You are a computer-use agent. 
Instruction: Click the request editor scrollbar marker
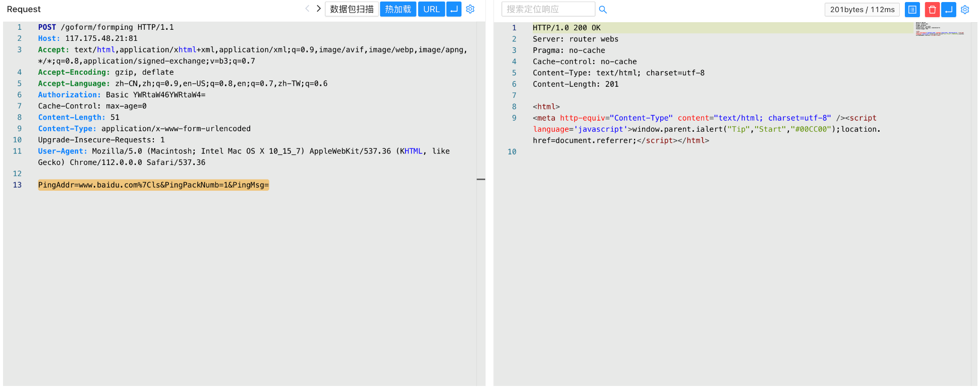point(481,179)
